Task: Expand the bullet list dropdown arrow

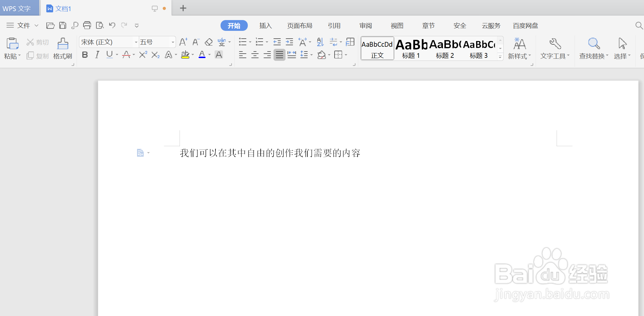Action: pyautogui.click(x=250, y=42)
